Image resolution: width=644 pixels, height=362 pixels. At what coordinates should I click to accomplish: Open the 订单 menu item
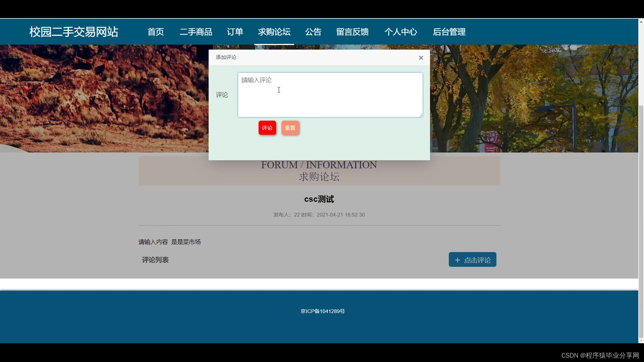235,32
